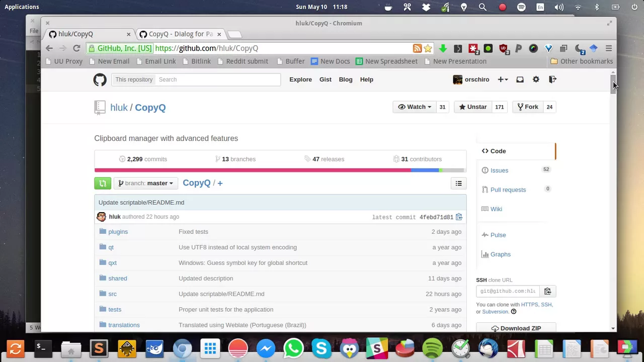
Task: Open the Update scriptable/README.md commit message
Action: pyautogui.click(x=141, y=203)
